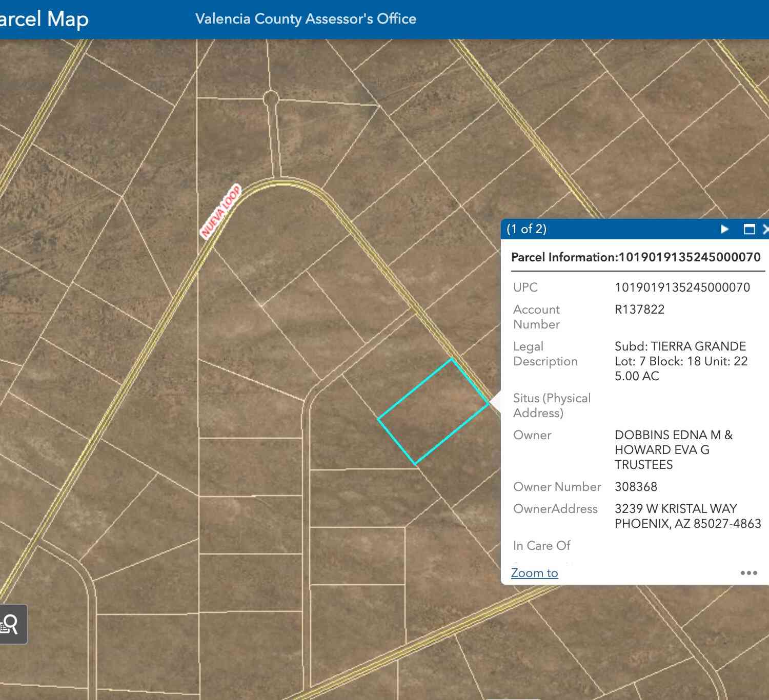The height and width of the screenshot is (700, 769).
Task: Select owner name DOBBINS EDNA M &
Action: click(674, 435)
